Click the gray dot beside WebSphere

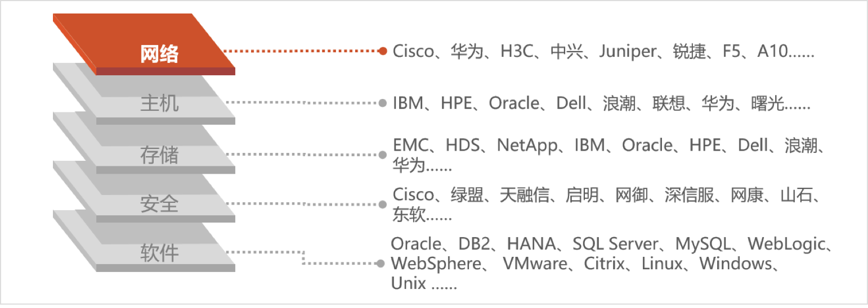click(382, 263)
